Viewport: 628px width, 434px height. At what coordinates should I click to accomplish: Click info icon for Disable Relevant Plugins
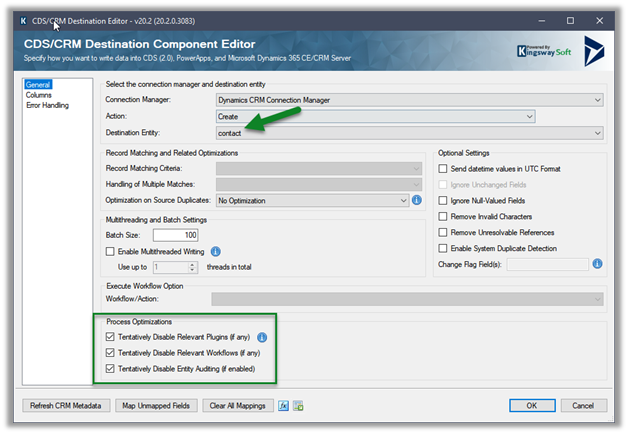pyautogui.click(x=262, y=337)
